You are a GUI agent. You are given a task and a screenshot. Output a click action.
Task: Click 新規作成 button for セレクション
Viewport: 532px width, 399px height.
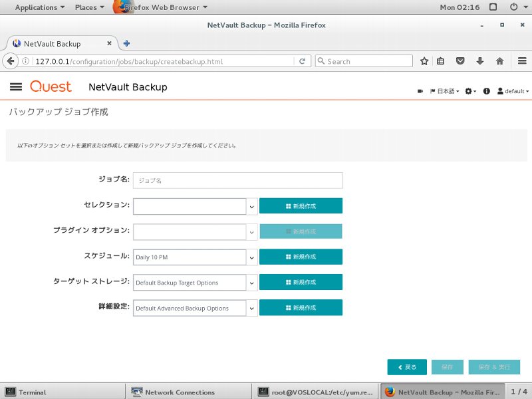(x=301, y=206)
